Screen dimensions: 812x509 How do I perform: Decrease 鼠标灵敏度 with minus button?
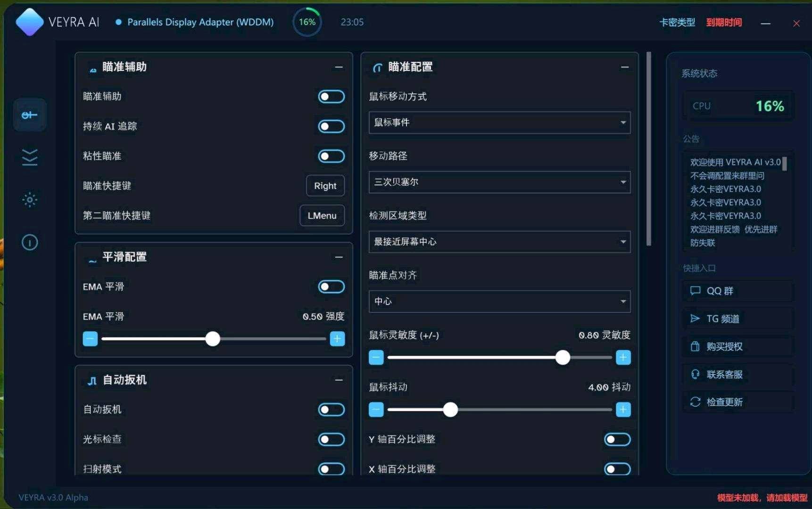(376, 358)
